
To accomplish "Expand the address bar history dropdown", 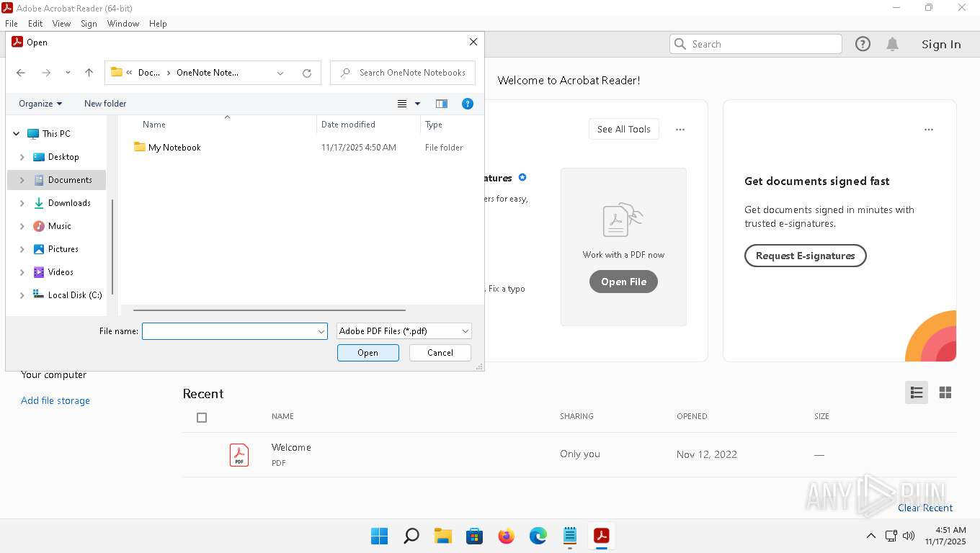I will 280,73.
